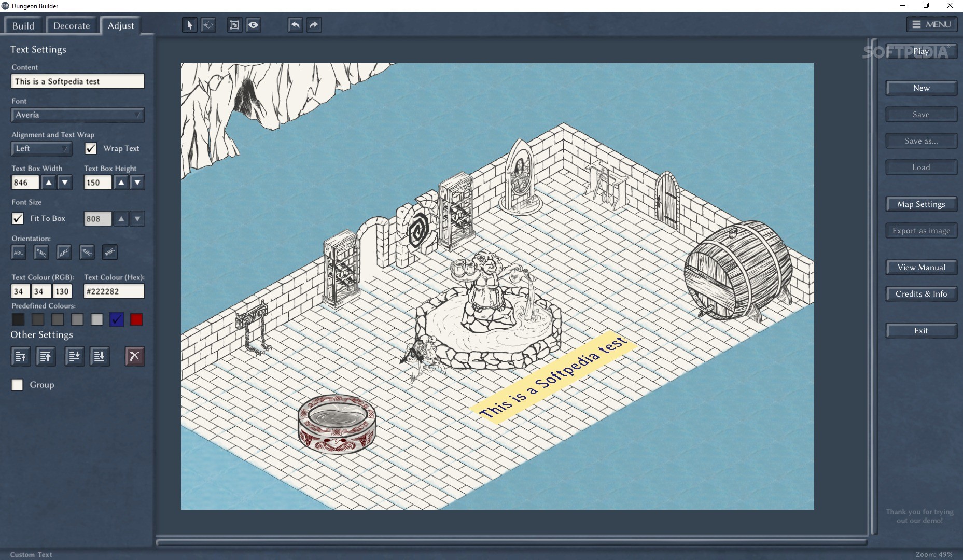Undo the last action
The image size is (963, 560).
[295, 25]
